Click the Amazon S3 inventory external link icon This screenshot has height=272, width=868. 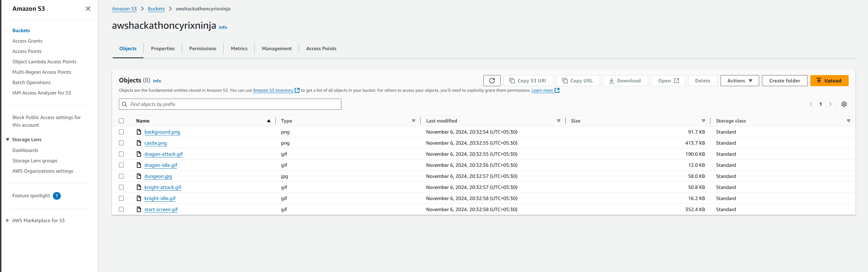[297, 90]
